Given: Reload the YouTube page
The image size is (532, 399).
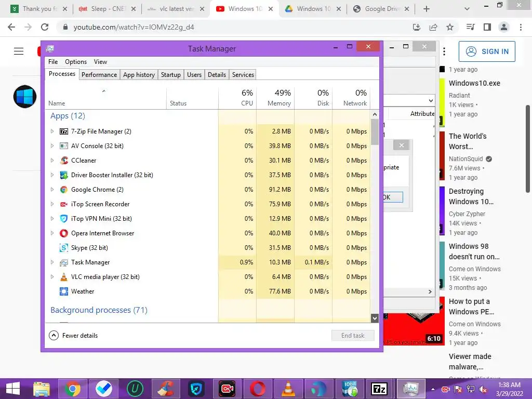Looking at the screenshot, I should 45,27.
